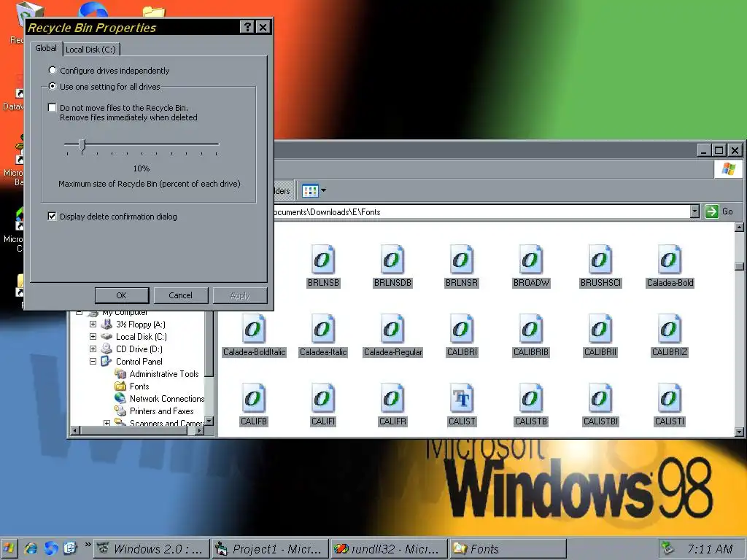Select Configure drives independently radio button
Image resolution: width=747 pixels, height=560 pixels.
53,71
